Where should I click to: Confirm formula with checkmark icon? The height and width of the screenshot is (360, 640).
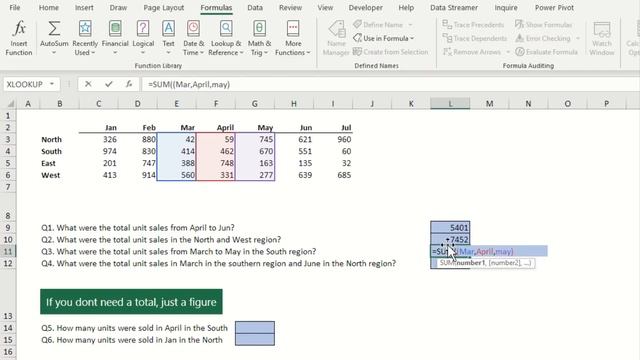[109, 84]
